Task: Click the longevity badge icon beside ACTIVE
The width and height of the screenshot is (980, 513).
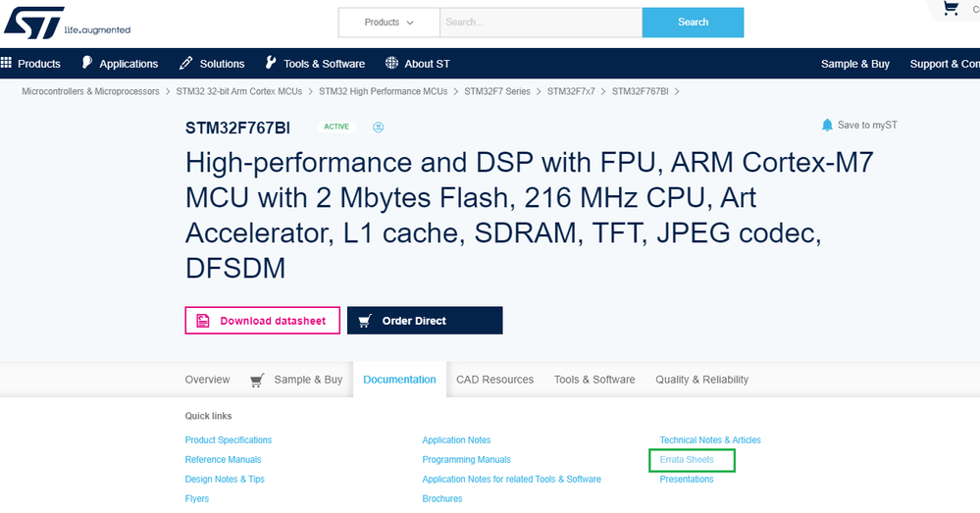Action: (378, 127)
